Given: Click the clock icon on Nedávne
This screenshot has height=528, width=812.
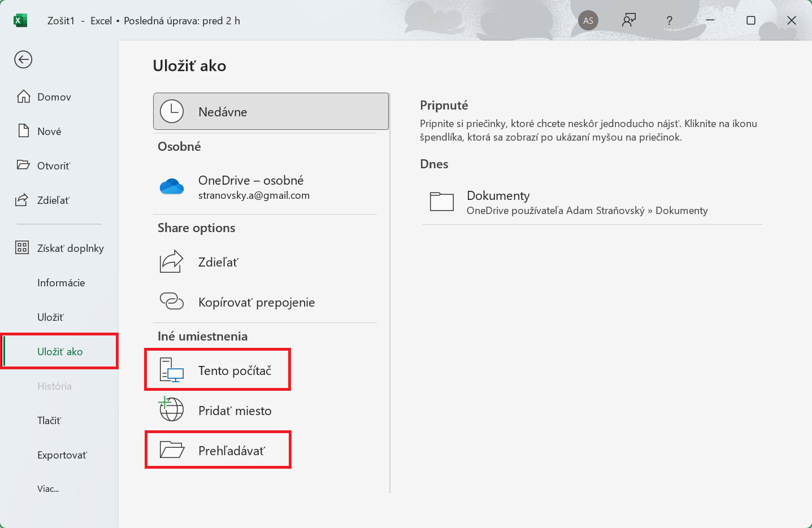Looking at the screenshot, I should (172, 111).
